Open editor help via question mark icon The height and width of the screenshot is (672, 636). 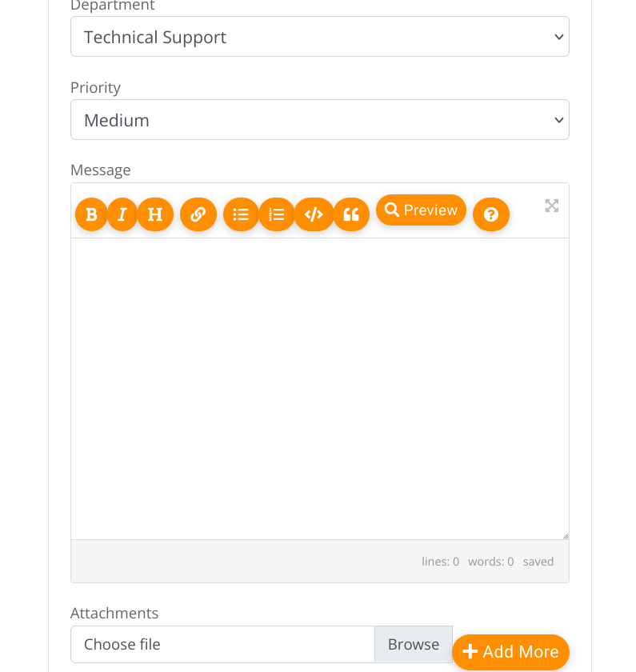(x=491, y=214)
